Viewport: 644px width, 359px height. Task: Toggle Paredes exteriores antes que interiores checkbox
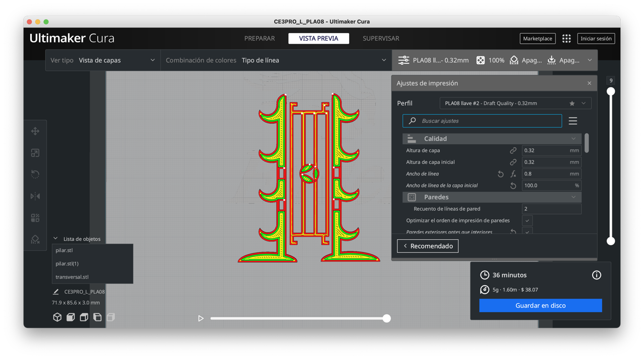pos(527,232)
